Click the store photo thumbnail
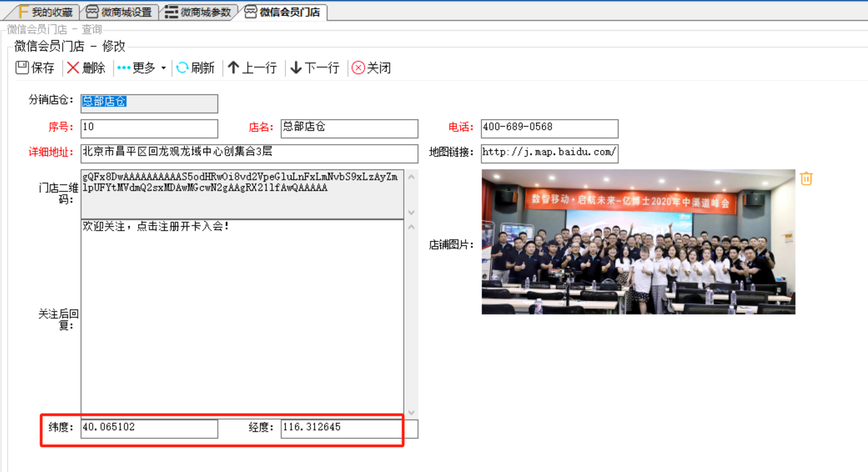 [638, 242]
